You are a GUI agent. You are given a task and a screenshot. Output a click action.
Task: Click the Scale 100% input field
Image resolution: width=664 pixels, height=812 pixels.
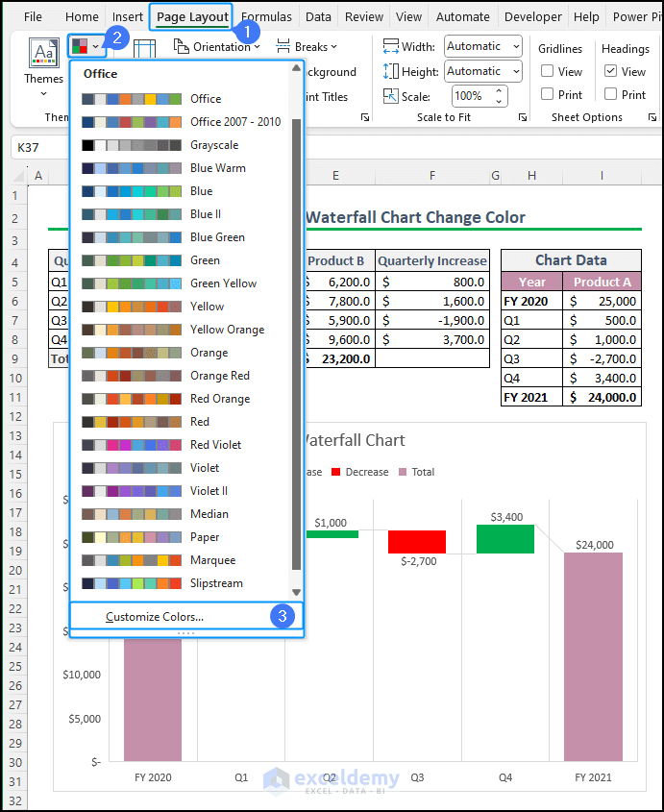(x=473, y=96)
